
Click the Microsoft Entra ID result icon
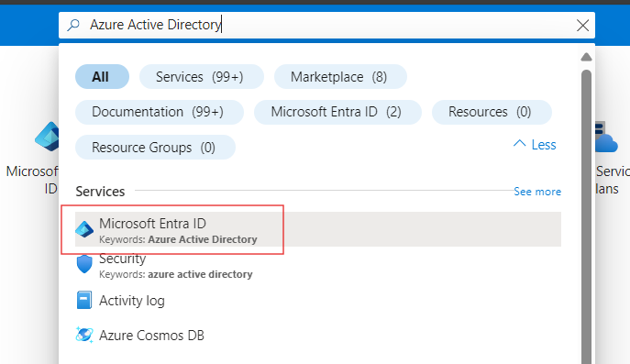(84, 229)
